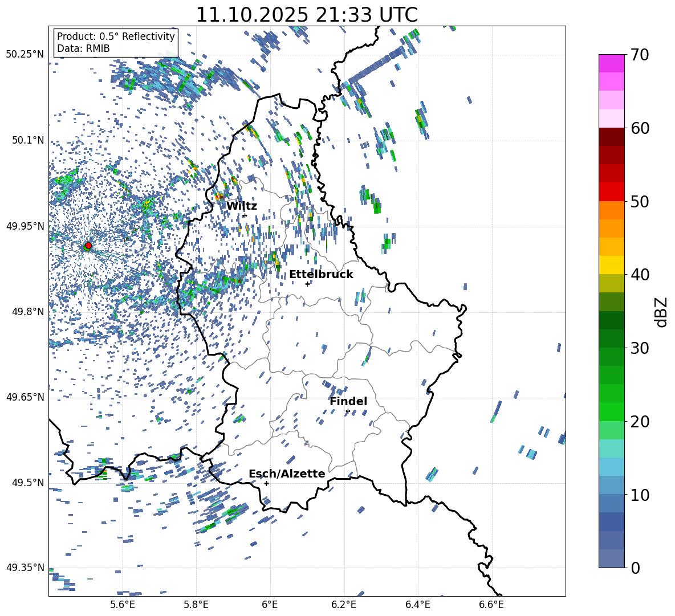The image size is (675, 616).
Task: Pick the top magenta colorbar segment
Action: (x=611, y=63)
